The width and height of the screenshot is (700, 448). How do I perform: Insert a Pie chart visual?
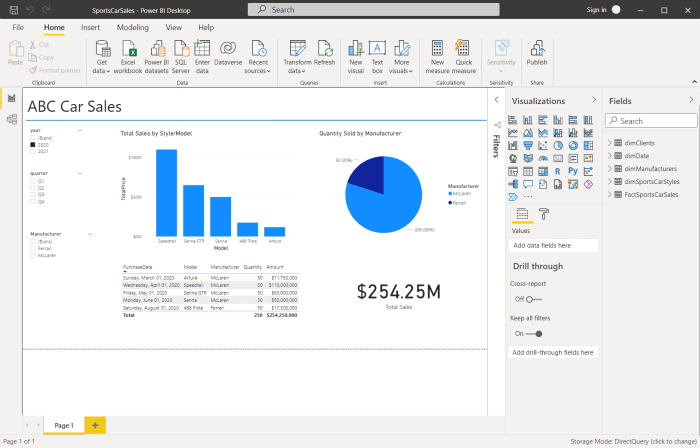pos(558,145)
